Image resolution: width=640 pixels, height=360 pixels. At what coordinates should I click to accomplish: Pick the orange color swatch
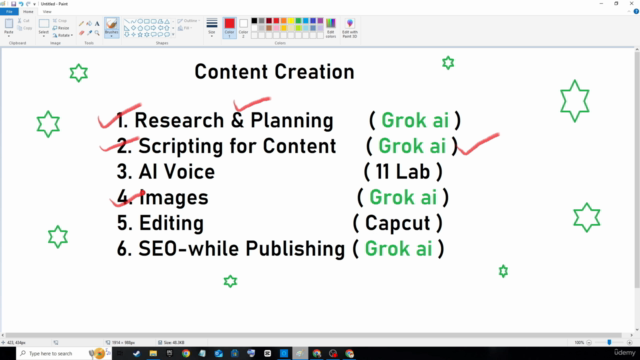pos(284,21)
